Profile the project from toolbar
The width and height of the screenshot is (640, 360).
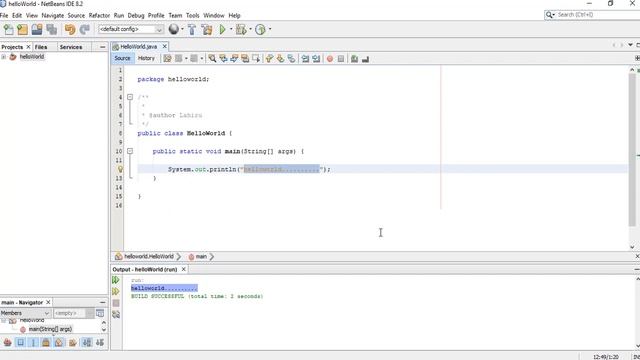pyautogui.click(x=260, y=29)
